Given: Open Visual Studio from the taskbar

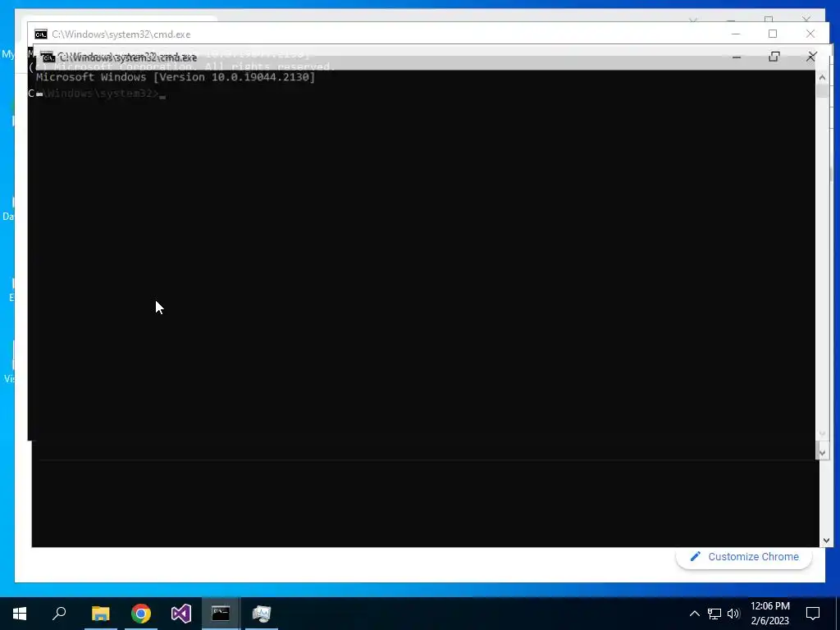Looking at the screenshot, I should click(x=181, y=614).
